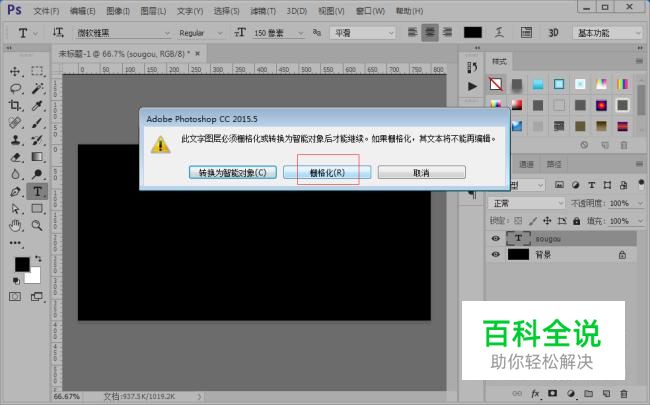Toggle Quick Mask mode
The width and height of the screenshot is (650, 405).
point(15,297)
